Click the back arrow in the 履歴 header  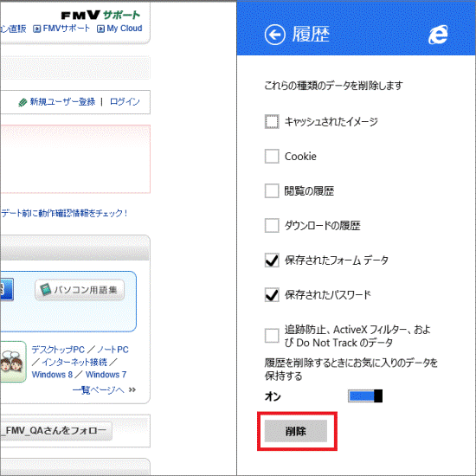[x=274, y=35]
